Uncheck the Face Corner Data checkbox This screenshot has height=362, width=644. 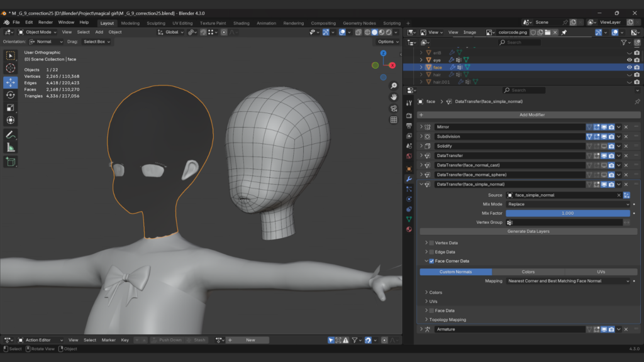tap(431, 261)
